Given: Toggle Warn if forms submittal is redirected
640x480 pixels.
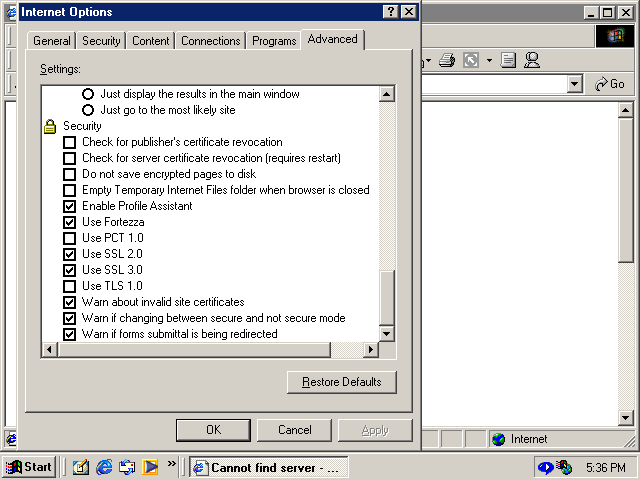Looking at the screenshot, I should click(x=69, y=334).
